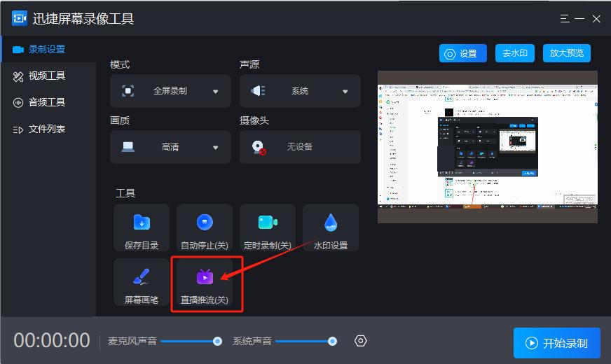Click the 麦克风声音 label
Viewport: 611px width, 364px height.
point(132,342)
